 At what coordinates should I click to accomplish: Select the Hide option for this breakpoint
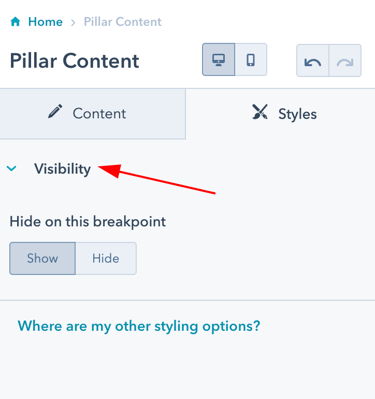106,258
